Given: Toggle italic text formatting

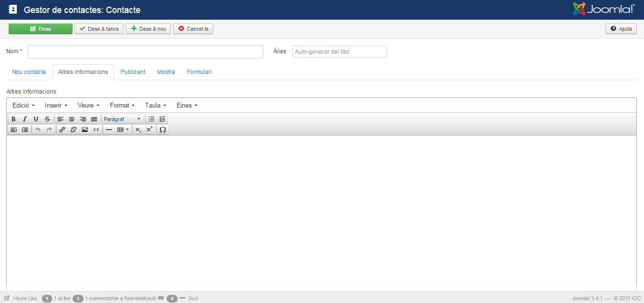Looking at the screenshot, I should click(24, 119).
